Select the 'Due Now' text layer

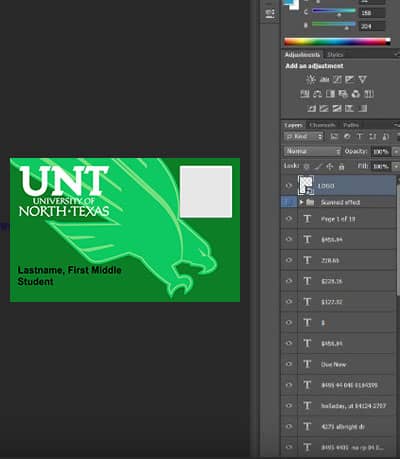(347, 364)
